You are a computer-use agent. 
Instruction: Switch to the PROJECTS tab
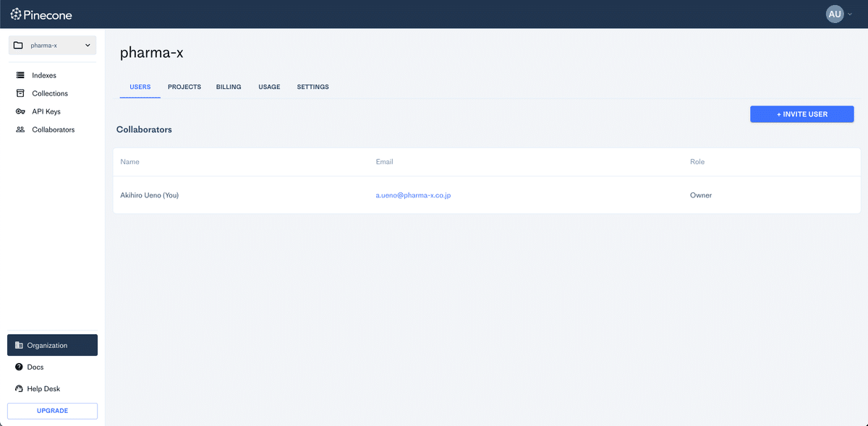click(184, 87)
